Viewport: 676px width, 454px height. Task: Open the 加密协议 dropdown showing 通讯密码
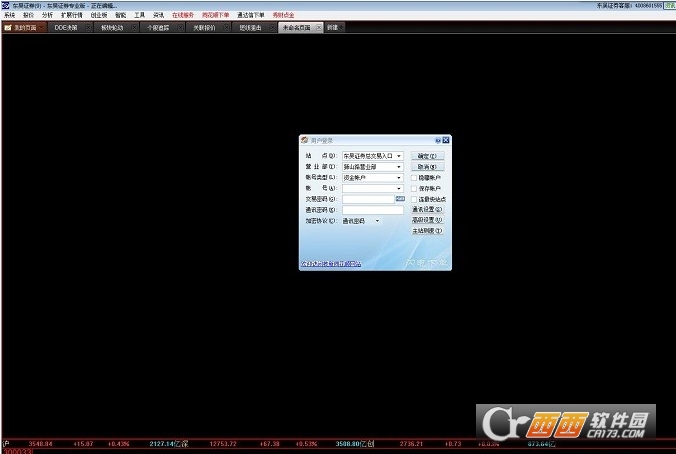377,221
